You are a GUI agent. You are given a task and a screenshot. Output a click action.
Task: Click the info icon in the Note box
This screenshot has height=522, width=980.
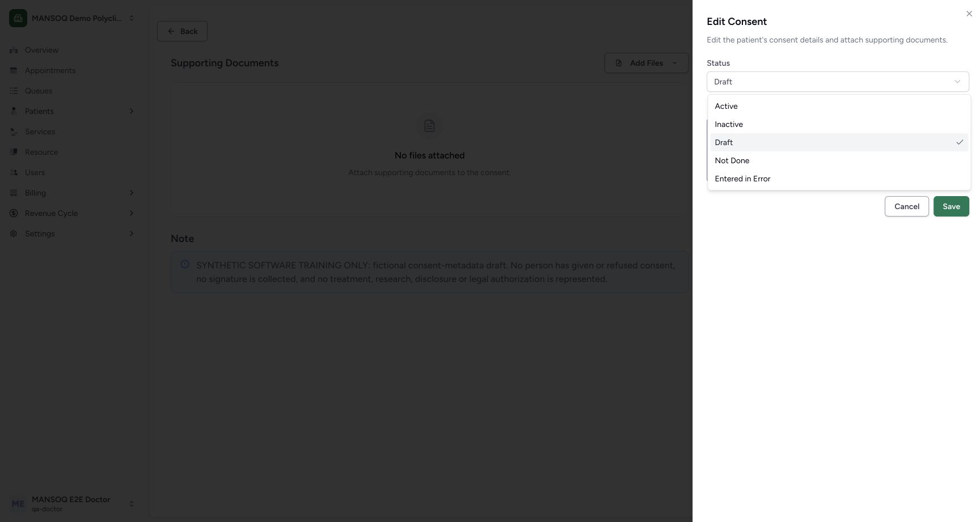coord(185,264)
